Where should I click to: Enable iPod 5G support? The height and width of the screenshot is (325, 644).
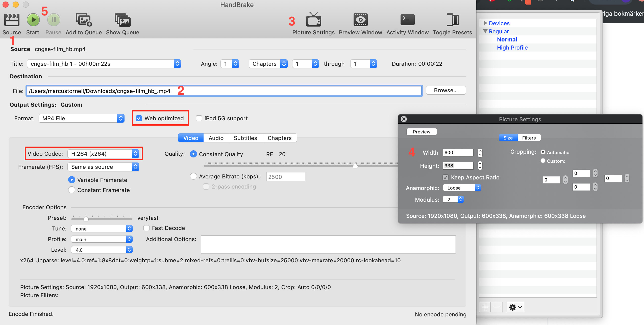pyautogui.click(x=199, y=118)
